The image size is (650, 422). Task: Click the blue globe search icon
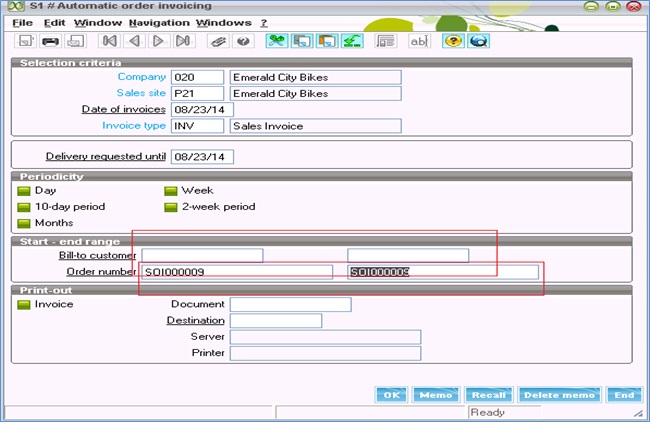(478, 41)
